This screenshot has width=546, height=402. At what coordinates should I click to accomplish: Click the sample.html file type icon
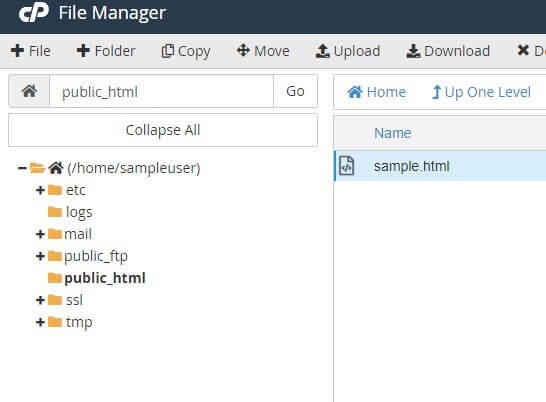346,166
